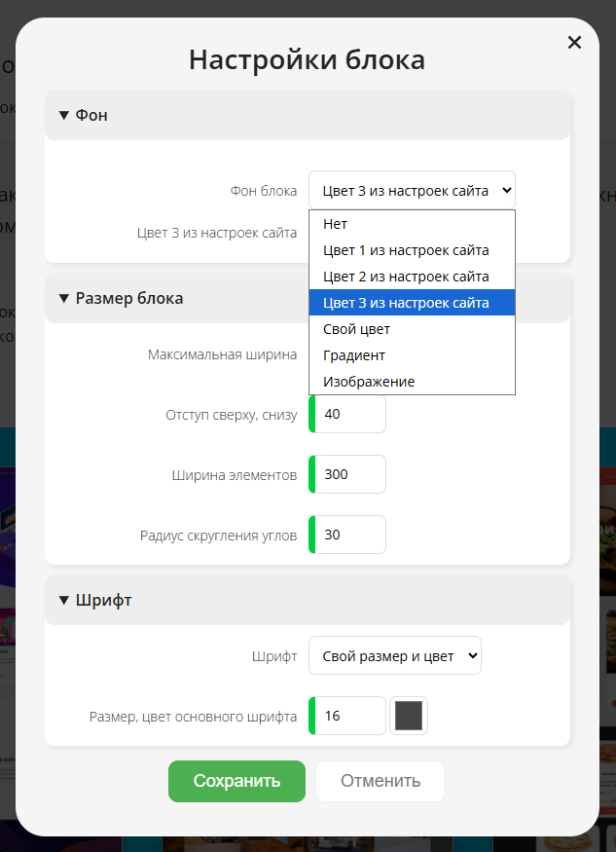Screen dimensions: 616x852
Task: Click the green Сохранить button
Action: (236, 781)
